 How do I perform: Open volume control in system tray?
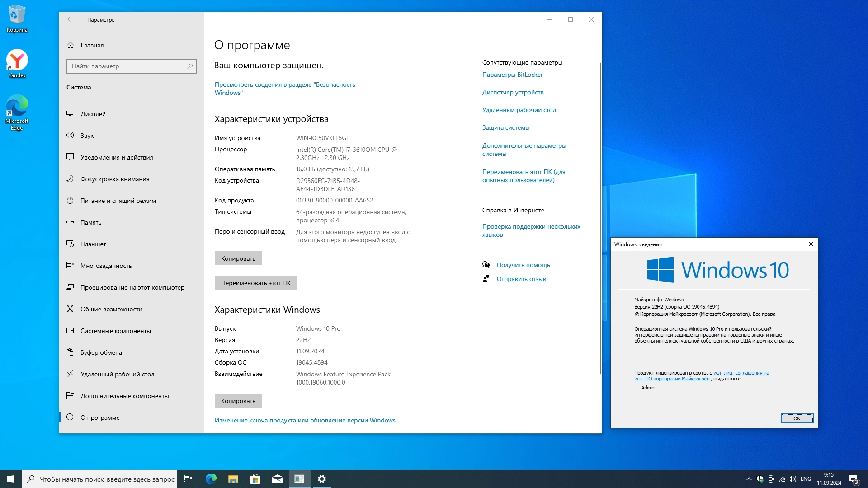click(x=793, y=479)
